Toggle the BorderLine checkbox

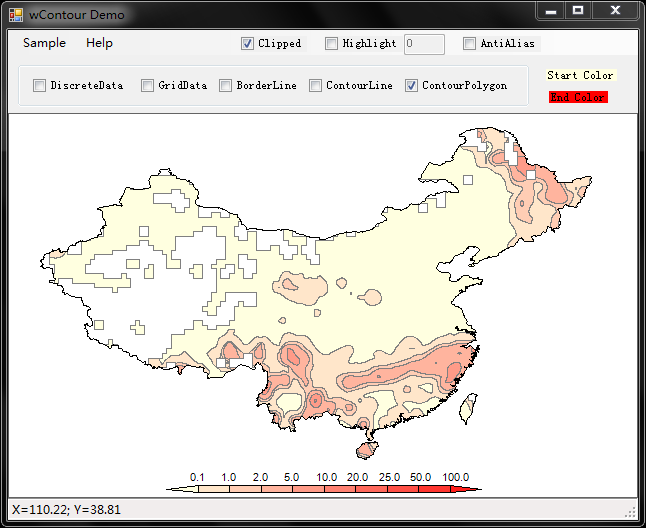226,86
